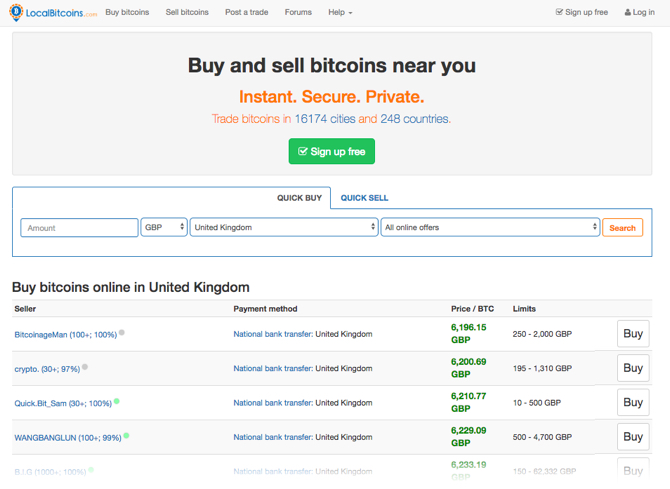Open the Sell bitcoins nav link
This screenshot has height=489, width=670.
[187, 12]
